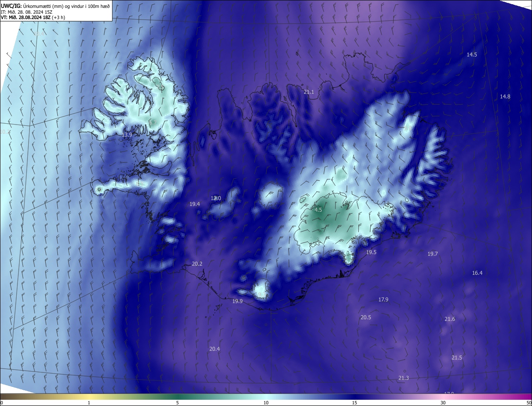Click the 21.3 value label
The height and width of the screenshot is (406, 532).
pyautogui.click(x=404, y=378)
